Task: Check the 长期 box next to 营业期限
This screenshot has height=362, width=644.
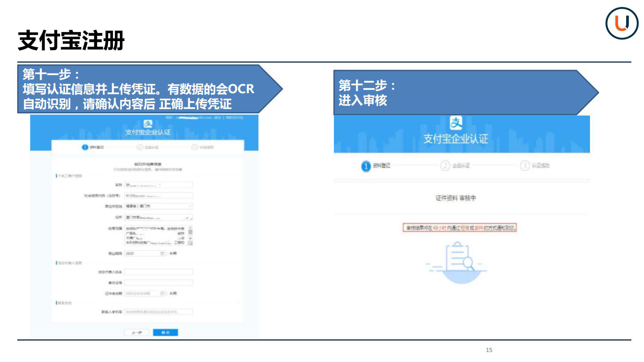Action: (167, 253)
